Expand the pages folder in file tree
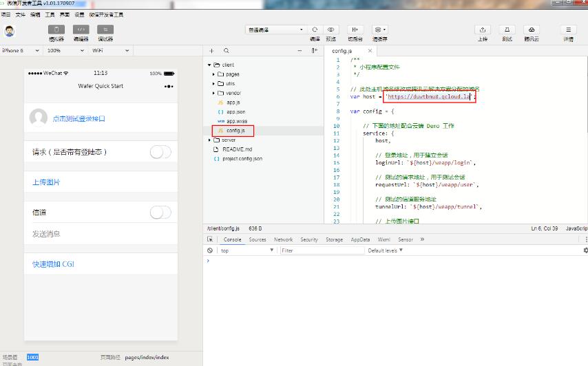Image resolution: width=588 pixels, height=366 pixels. tap(232, 74)
